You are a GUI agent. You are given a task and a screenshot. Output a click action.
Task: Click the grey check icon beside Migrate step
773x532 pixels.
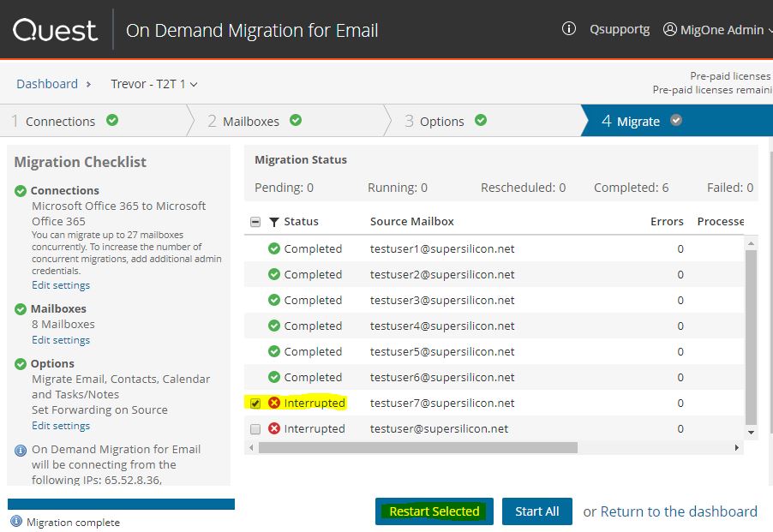[676, 120]
